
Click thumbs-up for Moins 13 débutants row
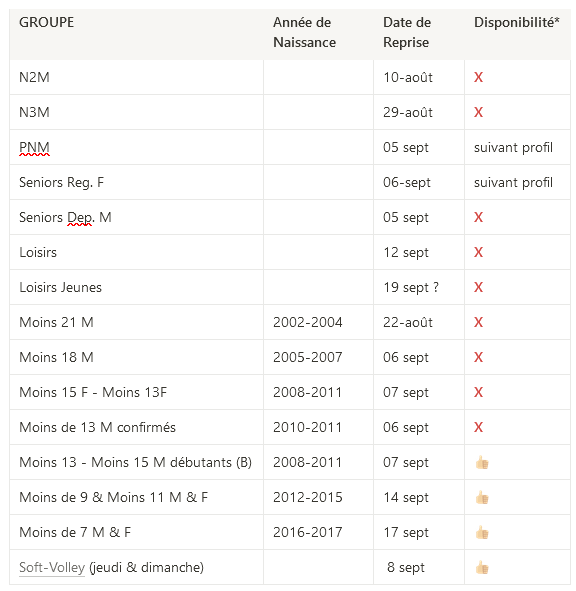[482, 462]
